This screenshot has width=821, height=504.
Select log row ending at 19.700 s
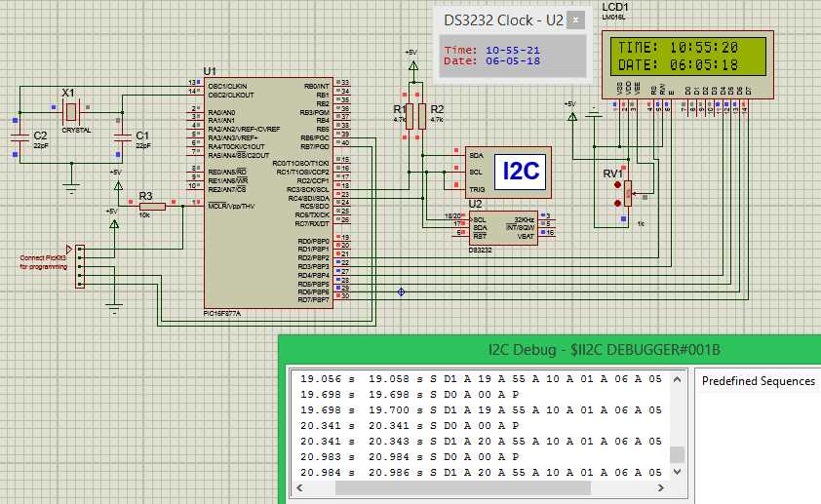coord(481,409)
